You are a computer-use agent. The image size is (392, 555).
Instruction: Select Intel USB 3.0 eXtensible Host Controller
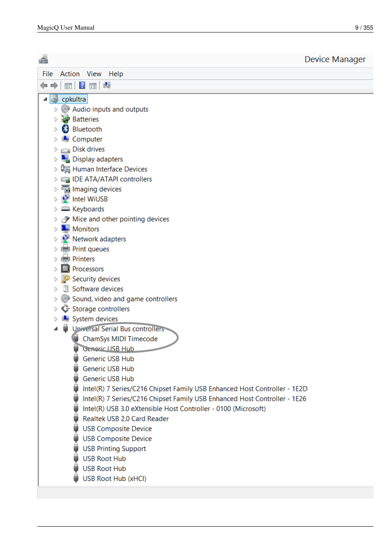(x=174, y=409)
